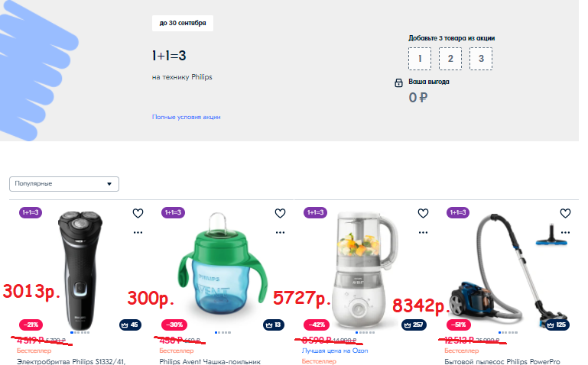This screenshot has width=588, height=365.
Task: Click promo slot number 2
Action: tap(450, 59)
